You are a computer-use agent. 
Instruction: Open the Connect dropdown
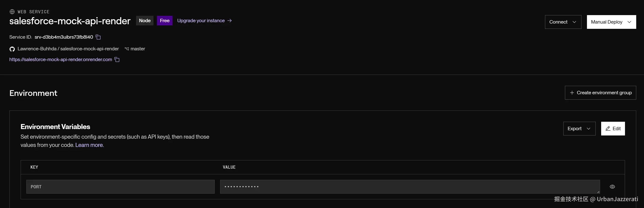(x=563, y=22)
